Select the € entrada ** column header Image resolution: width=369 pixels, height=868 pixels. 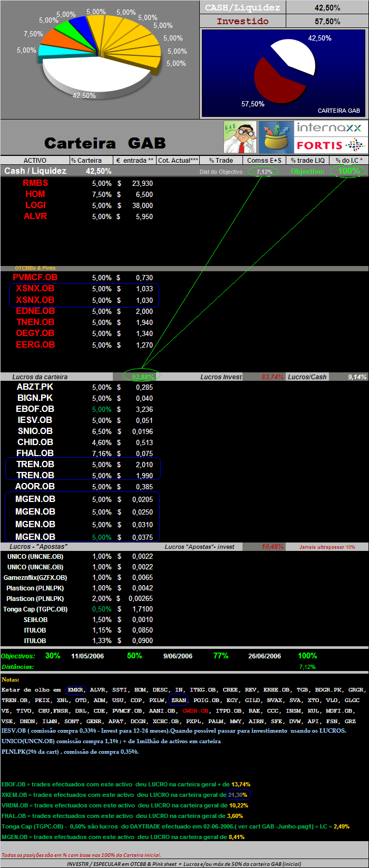pyautogui.click(x=134, y=160)
